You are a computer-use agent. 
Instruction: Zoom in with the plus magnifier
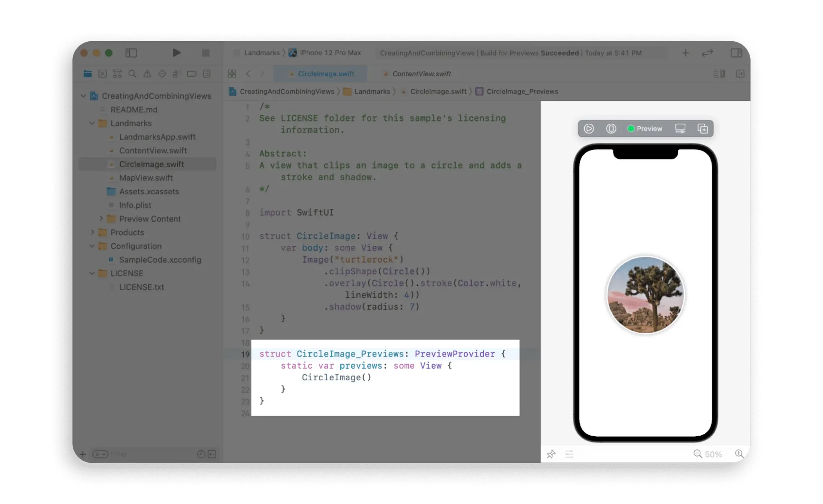[x=739, y=454]
